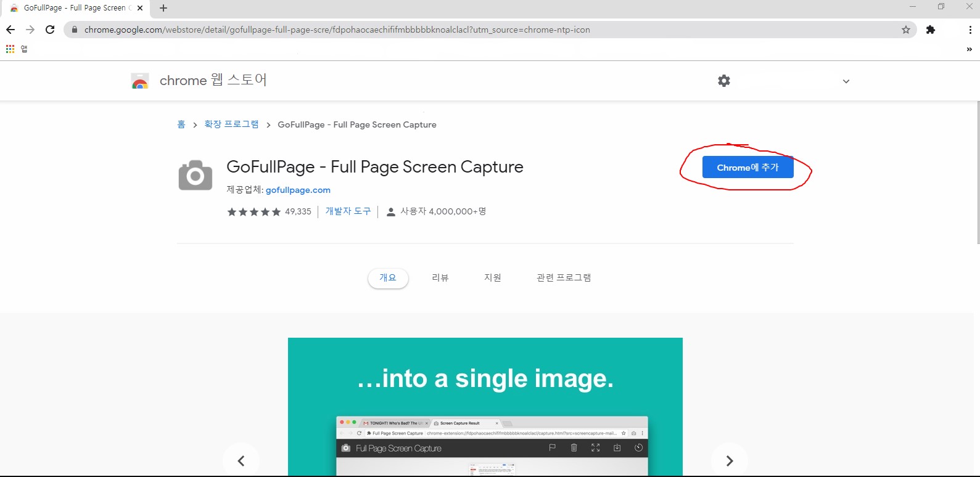This screenshot has height=477, width=980.
Task: Expand the account dropdown chevron
Action: point(846,81)
